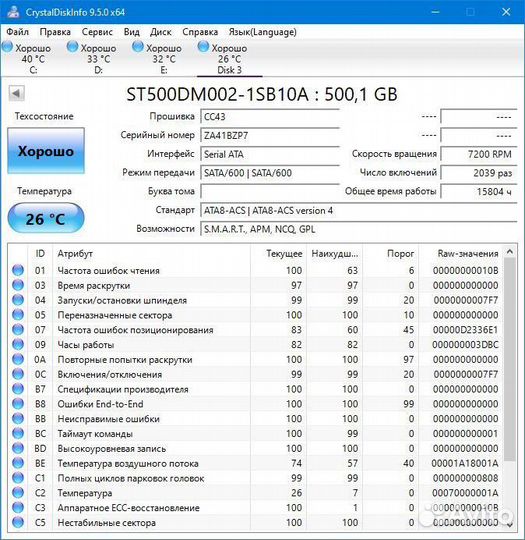Click the Интерфейс field Serial ATA

pyautogui.click(x=270, y=154)
